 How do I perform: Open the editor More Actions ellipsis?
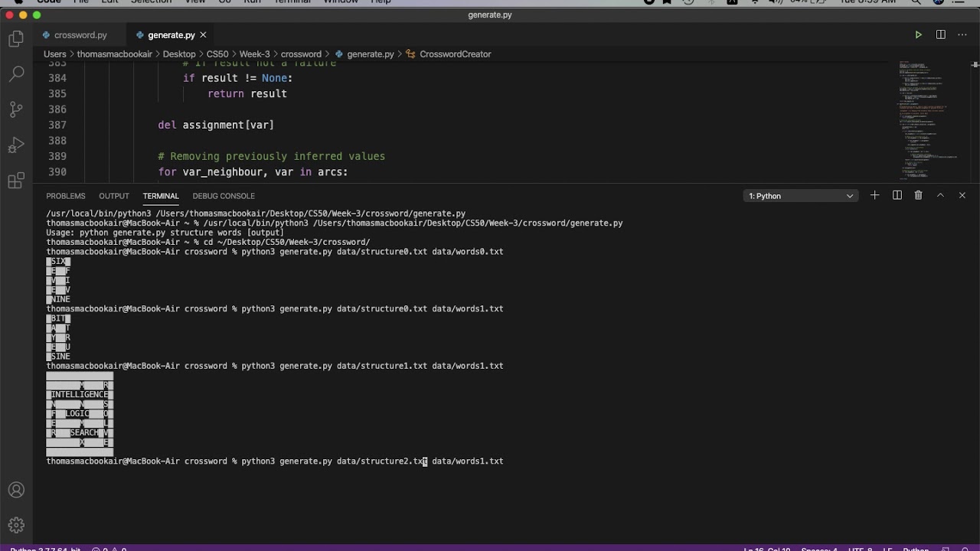tap(962, 34)
